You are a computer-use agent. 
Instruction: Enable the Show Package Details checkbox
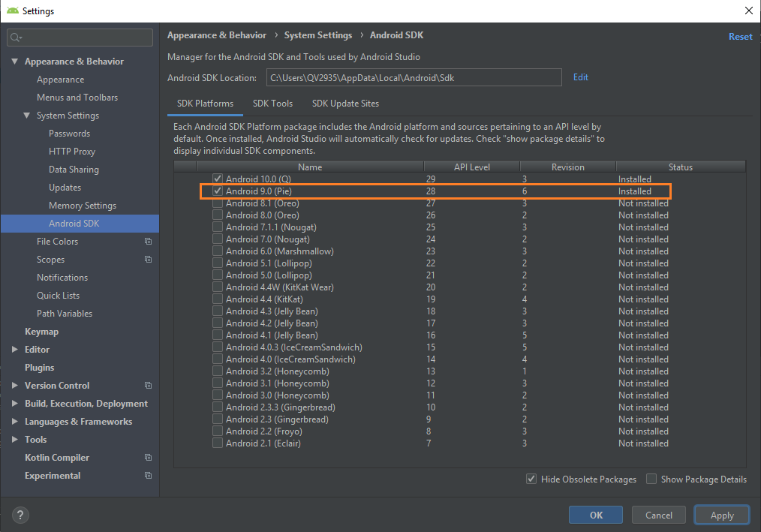point(651,479)
